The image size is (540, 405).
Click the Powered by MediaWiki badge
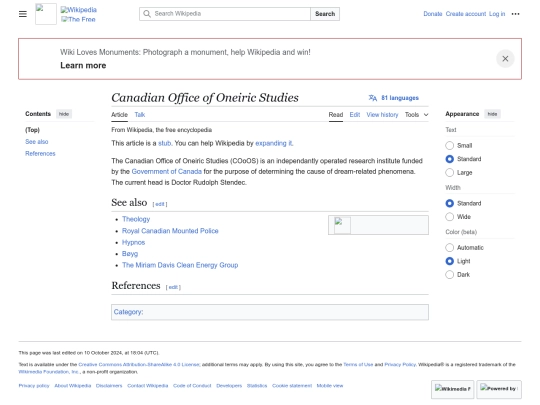(x=499, y=389)
